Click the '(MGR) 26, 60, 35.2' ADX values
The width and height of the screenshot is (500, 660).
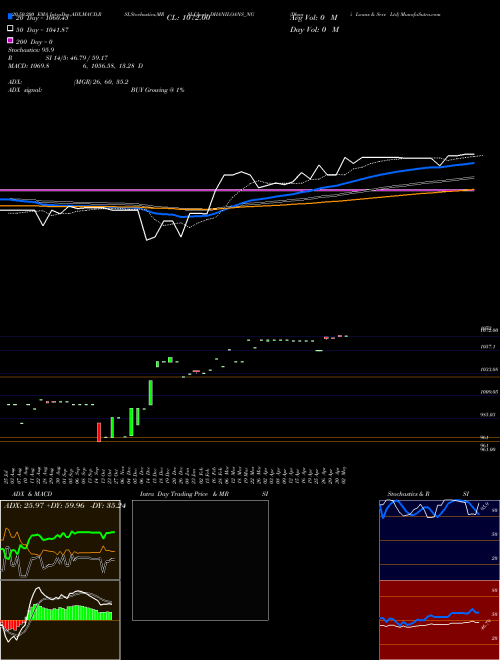[101, 82]
